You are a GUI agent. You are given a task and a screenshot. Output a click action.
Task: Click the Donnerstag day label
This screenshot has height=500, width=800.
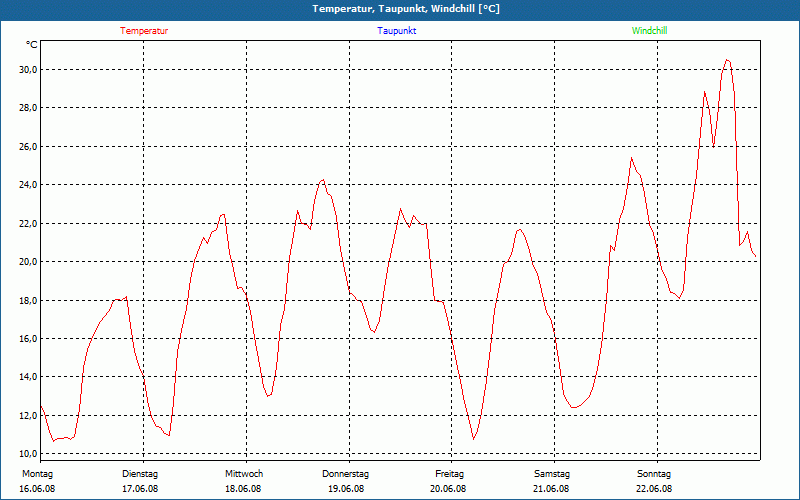tap(345, 474)
